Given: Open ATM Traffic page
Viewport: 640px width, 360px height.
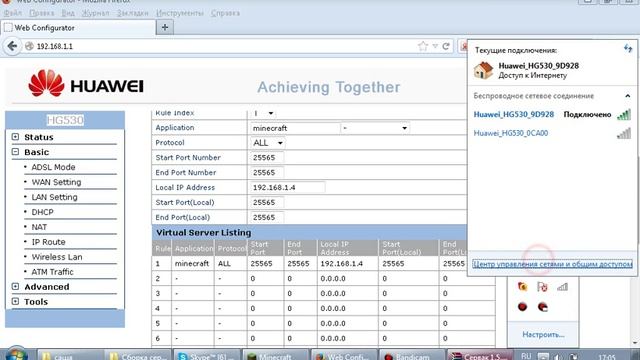Looking at the screenshot, I should [x=52, y=272].
